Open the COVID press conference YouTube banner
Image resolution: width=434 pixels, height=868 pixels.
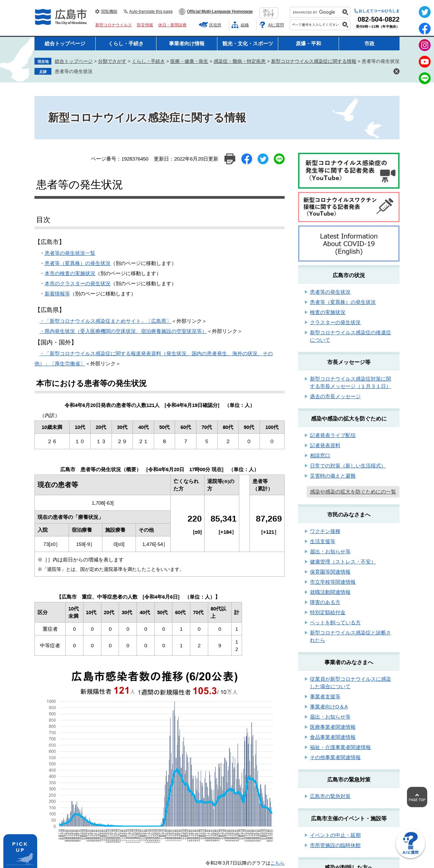click(348, 171)
